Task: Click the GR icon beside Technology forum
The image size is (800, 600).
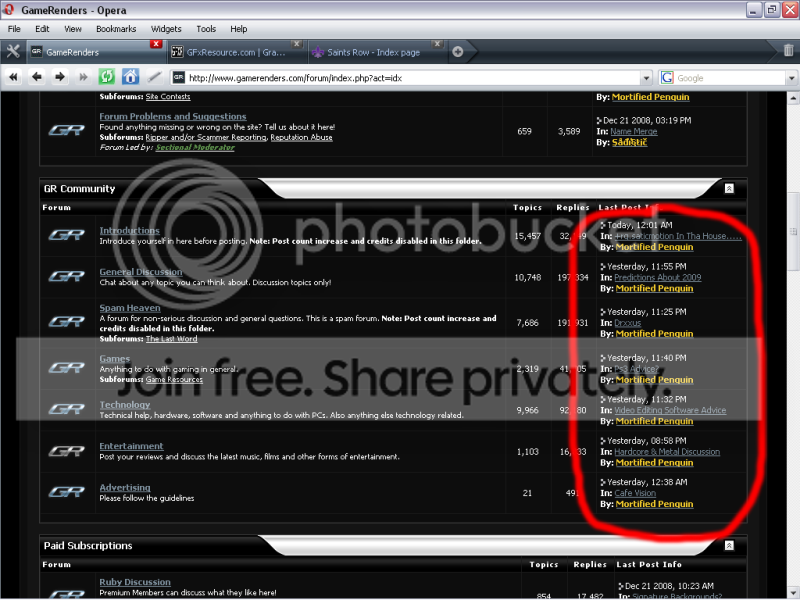Action: 67,409
